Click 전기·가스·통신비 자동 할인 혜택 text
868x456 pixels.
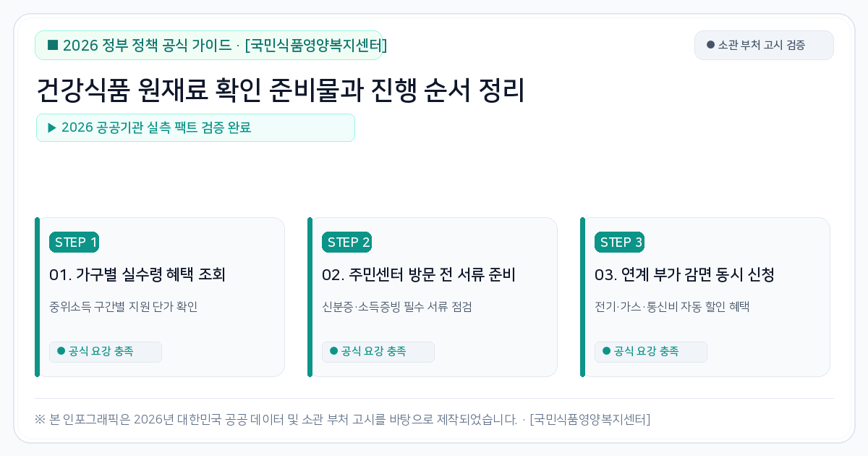click(x=672, y=306)
